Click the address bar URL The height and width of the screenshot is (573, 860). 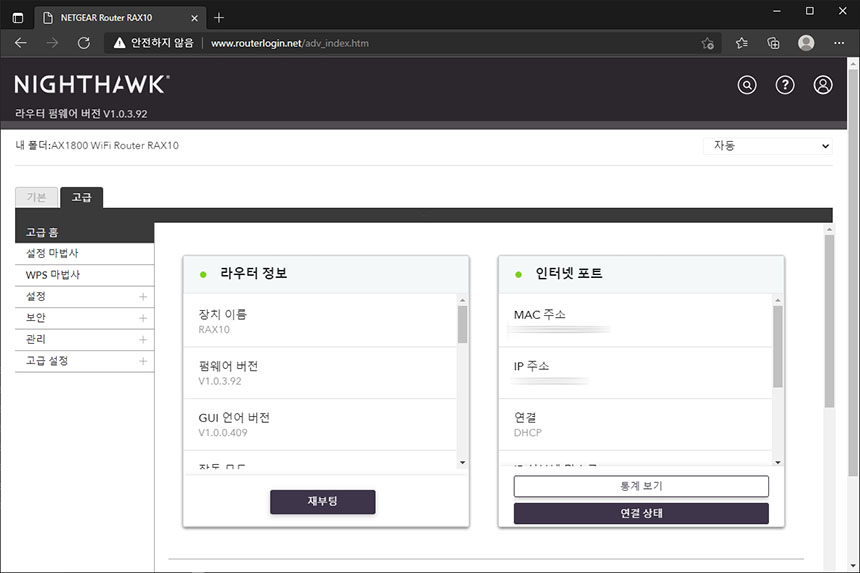point(290,43)
